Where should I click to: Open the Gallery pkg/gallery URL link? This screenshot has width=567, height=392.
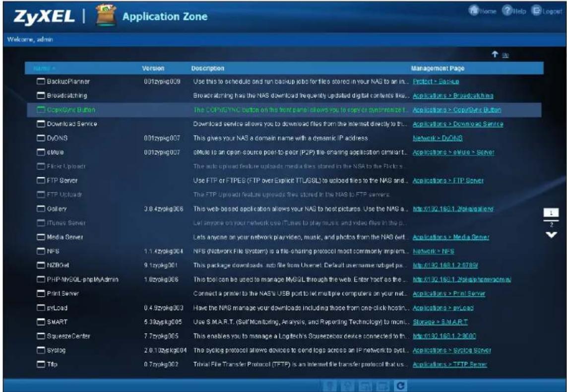pyautogui.click(x=453, y=209)
